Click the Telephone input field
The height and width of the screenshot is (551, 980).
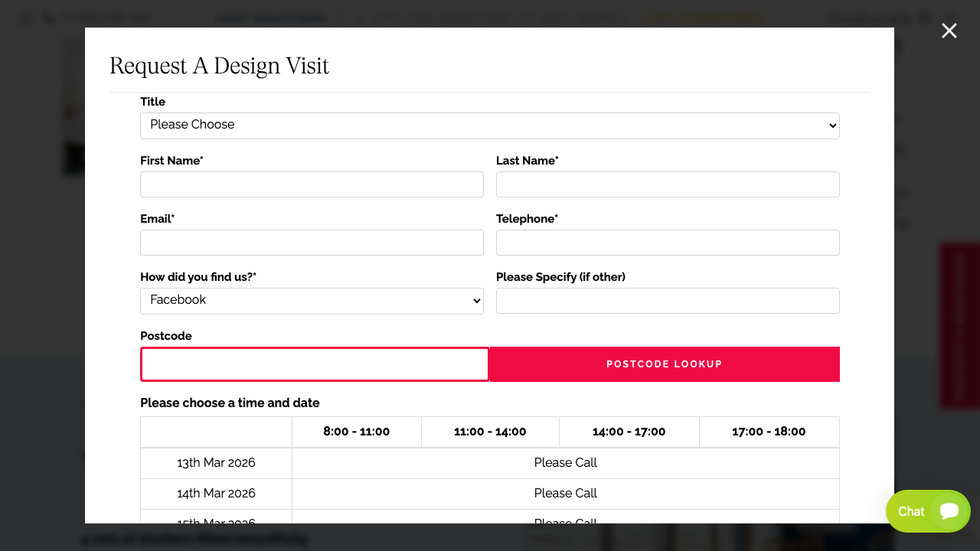[x=668, y=243]
